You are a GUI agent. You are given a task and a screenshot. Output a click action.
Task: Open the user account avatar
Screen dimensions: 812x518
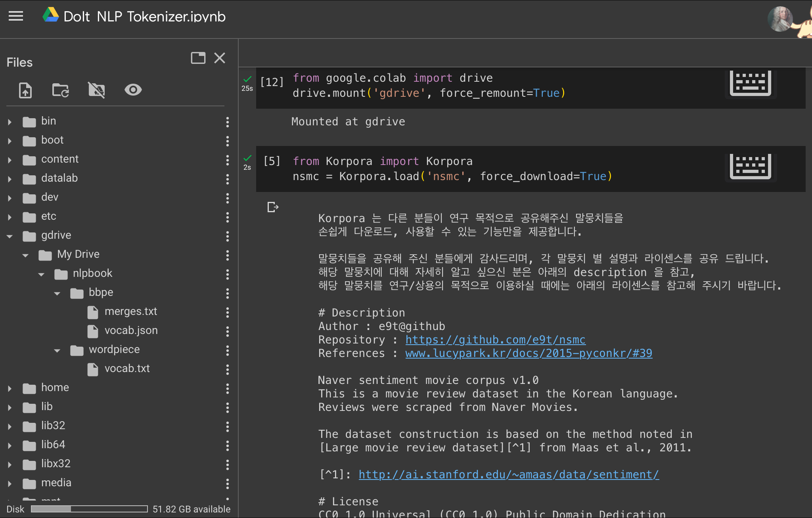pos(780,19)
